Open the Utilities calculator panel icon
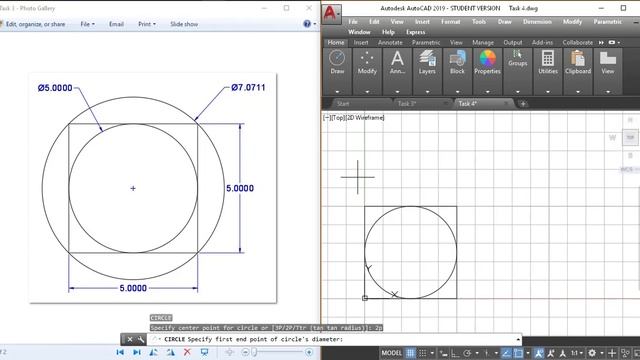640x360 pixels. 548,58
